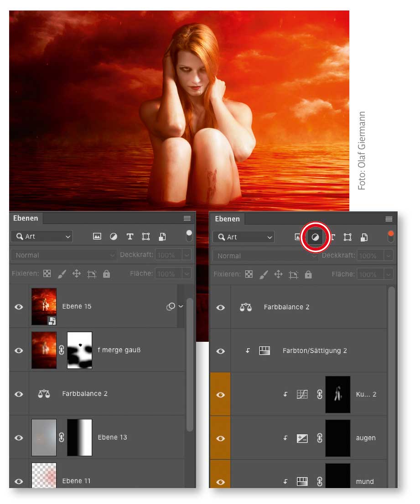
Task: Click Deckkraft value field in left panel
Action: point(169,255)
